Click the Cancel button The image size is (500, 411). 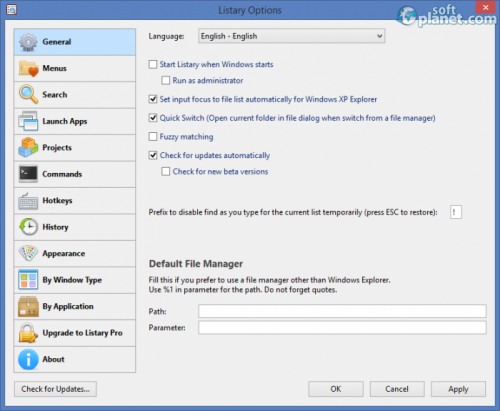[x=397, y=389]
